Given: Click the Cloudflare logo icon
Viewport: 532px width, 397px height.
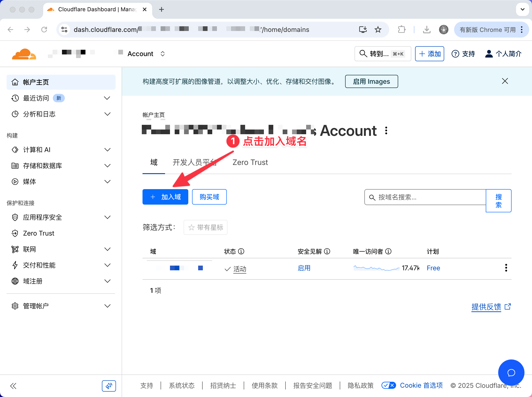Looking at the screenshot, I should (x=24, y=54).
